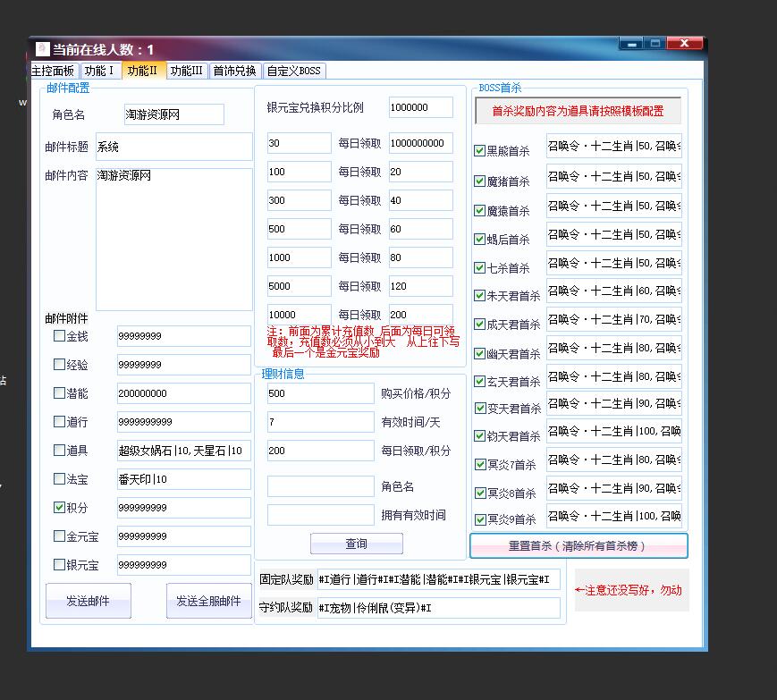This screenshot has width=777, height=700.
Task: Minimize the window
Action: pyautogui.click(x=632, y=44)
